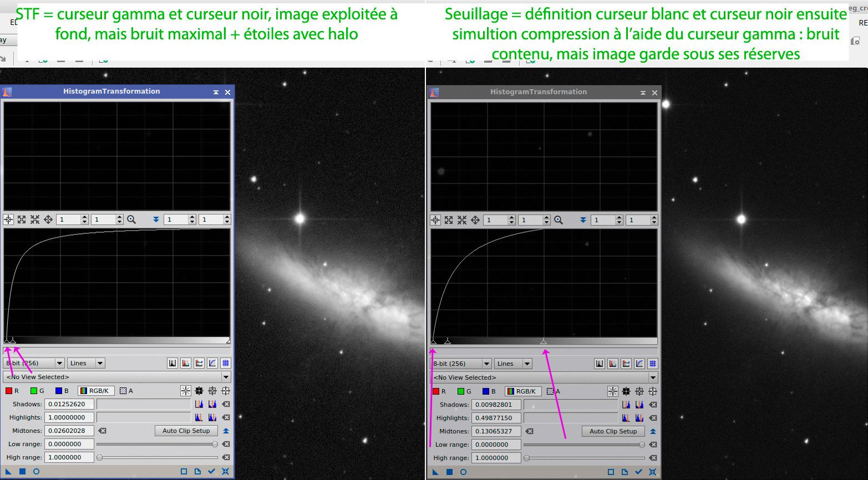The image size is (868, 480).
Task: Click the Low range slider handle in STF dialog
Action: 215,444
